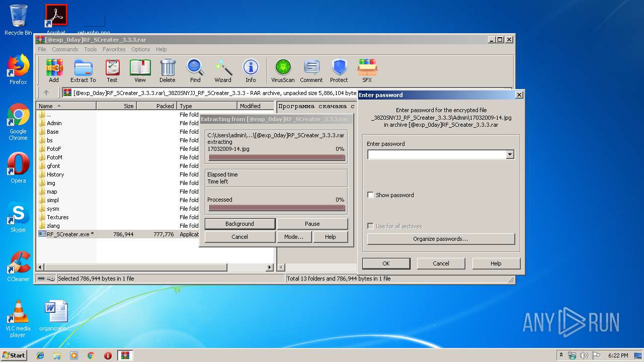
Task: Click the Delete recycle-bin toolbar icon
Action: (x=168, y=70)
